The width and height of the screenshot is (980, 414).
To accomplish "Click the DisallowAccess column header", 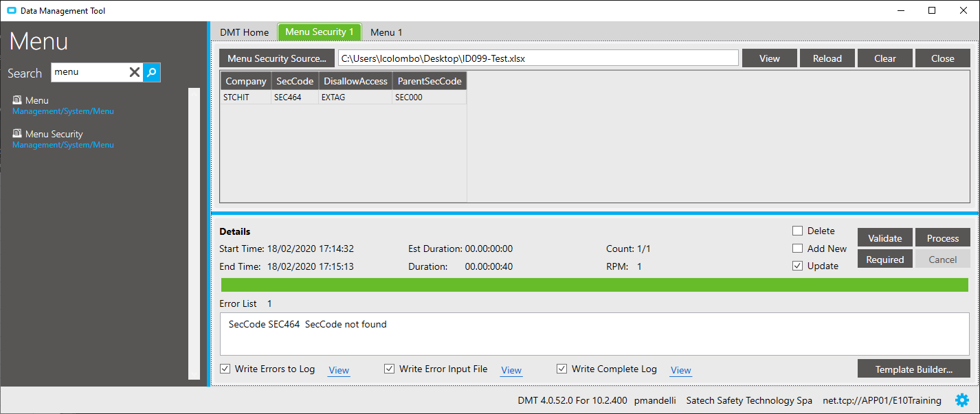I will (355, 81).
